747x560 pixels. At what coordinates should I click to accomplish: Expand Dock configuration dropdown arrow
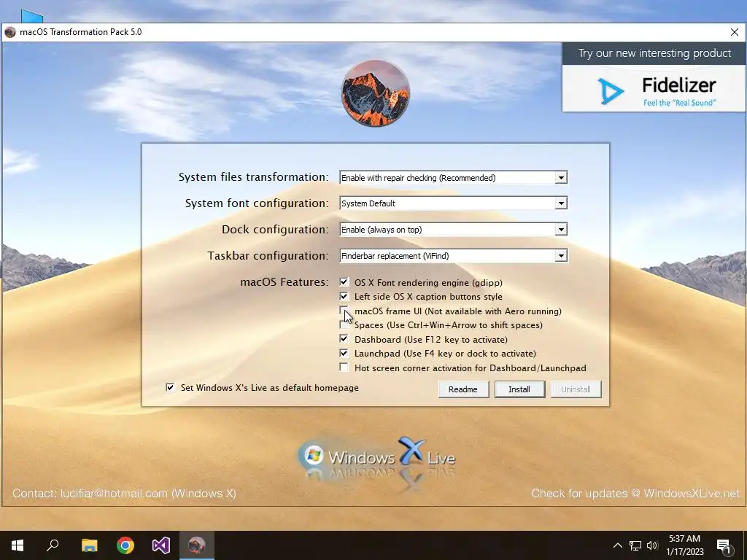pyautogui.click(x=561, y=230)
